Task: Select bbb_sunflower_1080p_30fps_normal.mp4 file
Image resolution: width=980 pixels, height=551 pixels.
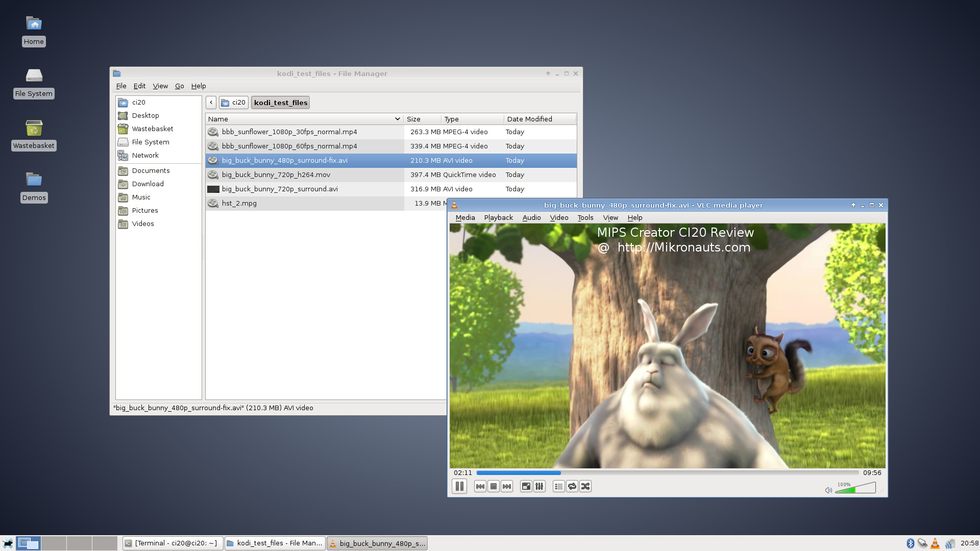Action: click(391, 132)
